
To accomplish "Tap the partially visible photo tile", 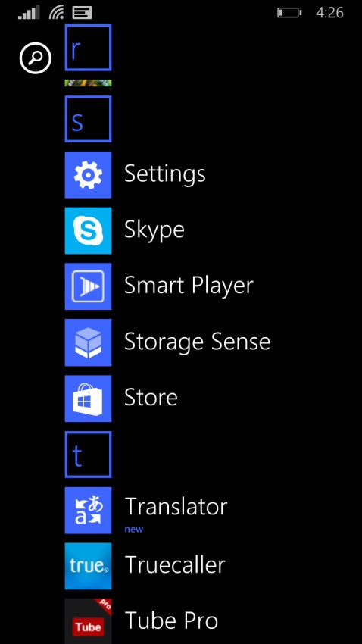I will 89,83.
